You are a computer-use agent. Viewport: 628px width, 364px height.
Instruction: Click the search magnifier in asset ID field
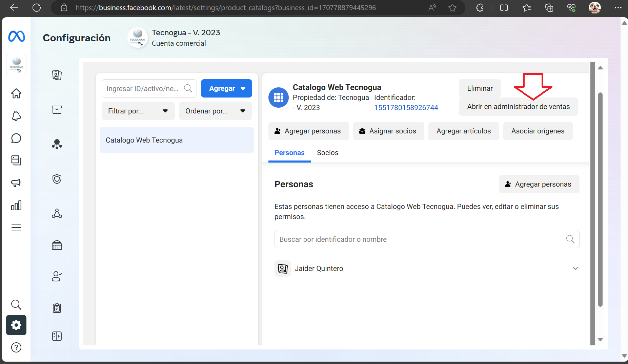[188, 88]
